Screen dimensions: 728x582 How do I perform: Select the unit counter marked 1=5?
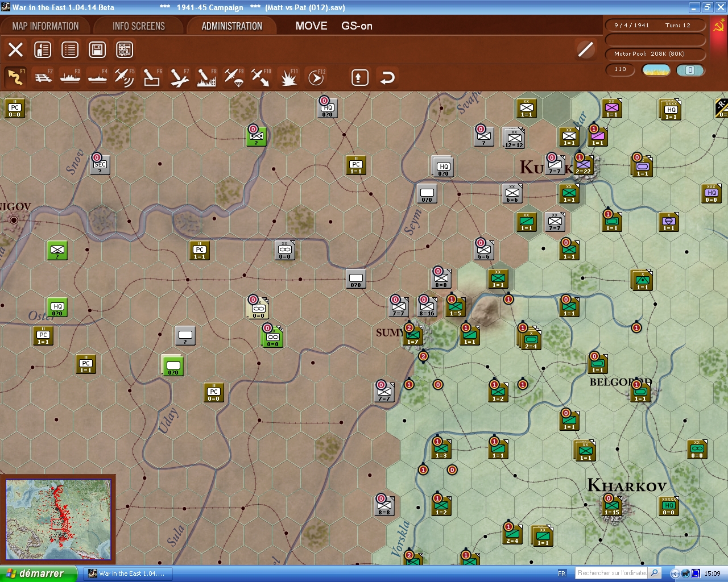tap(455, 307)
